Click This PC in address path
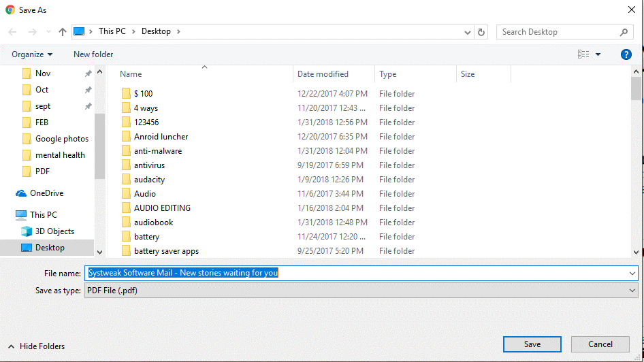The height and width of the screenshot is (362, 644). [112, 31]
